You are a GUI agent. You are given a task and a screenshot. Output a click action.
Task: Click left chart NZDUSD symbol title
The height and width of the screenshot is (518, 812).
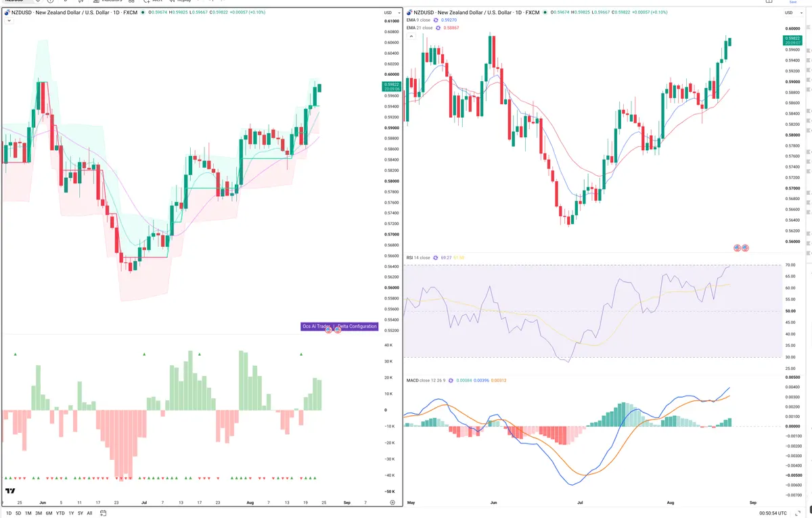click(x=75, y=12)
